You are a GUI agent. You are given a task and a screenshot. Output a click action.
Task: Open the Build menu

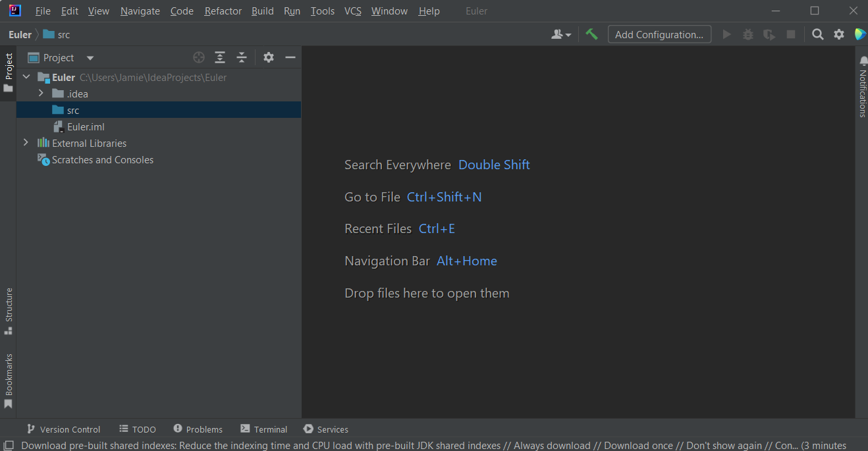pyautogui.click(x=263, y=11)
